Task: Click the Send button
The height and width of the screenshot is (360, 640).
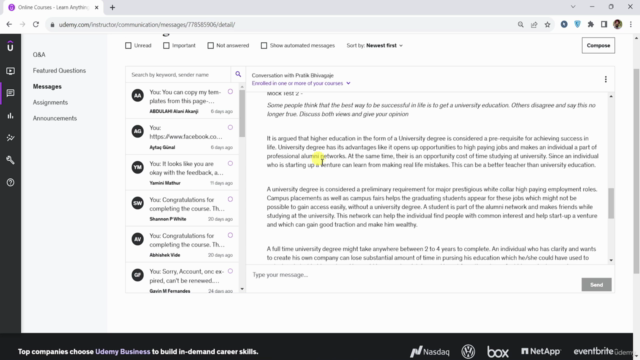Action: coord(596,284)
